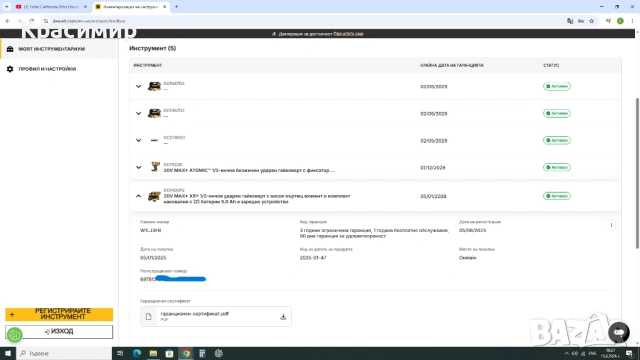Viewport: 640px width, 360px height.
Task: Select the purchase date value 05/01/2025
Action: tap(153, 258)
